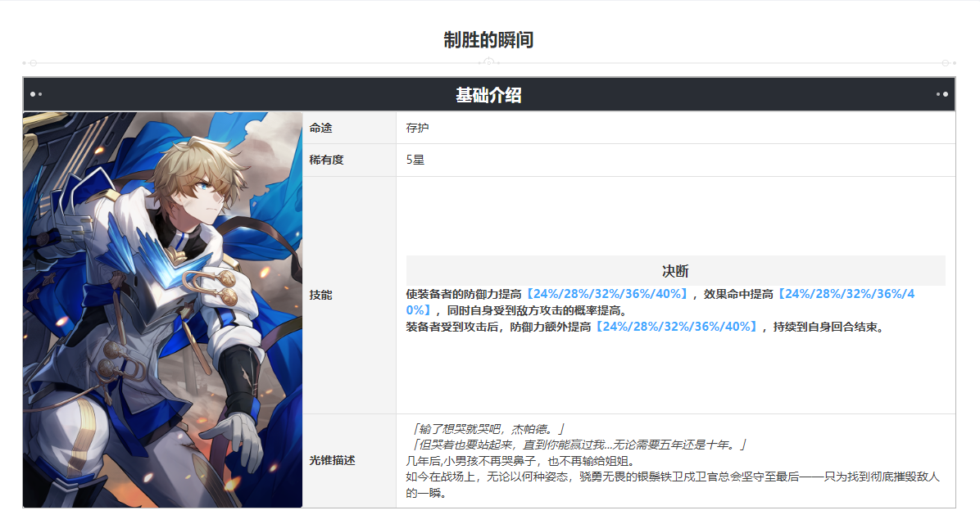Screen dimensions: 980x515
Task: Click the sentence starting 如今在战场上
Action: (x=673, y=485)
